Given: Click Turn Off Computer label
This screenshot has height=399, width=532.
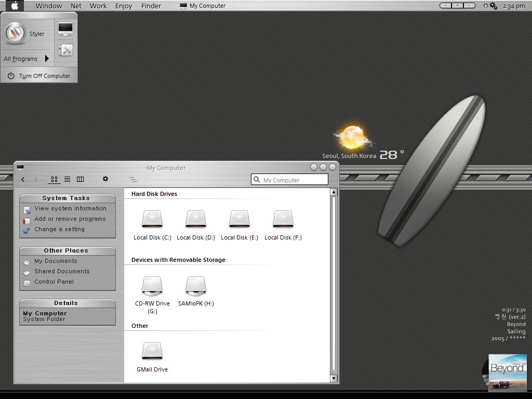Looking at the screenshot, I should tap(45, 76).
